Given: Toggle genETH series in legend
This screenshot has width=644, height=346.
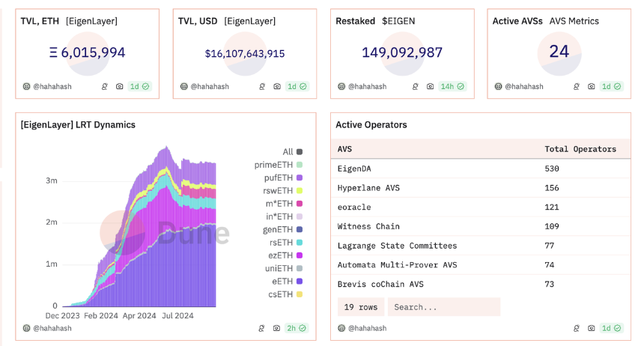Looking at the screenshot, I should (x=282, y=229).
